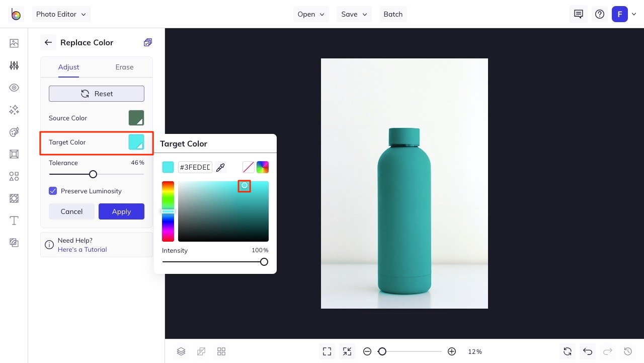Open the Graphics shapes icon
This screenshot has height=363, width=644.
click(x=14, y=176)
